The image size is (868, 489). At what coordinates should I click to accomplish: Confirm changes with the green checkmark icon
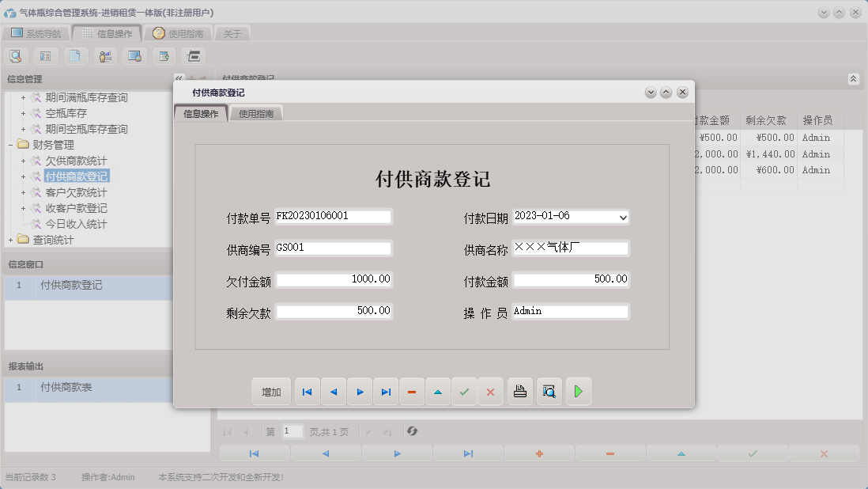pyautogui.click(x=464, y=391)
